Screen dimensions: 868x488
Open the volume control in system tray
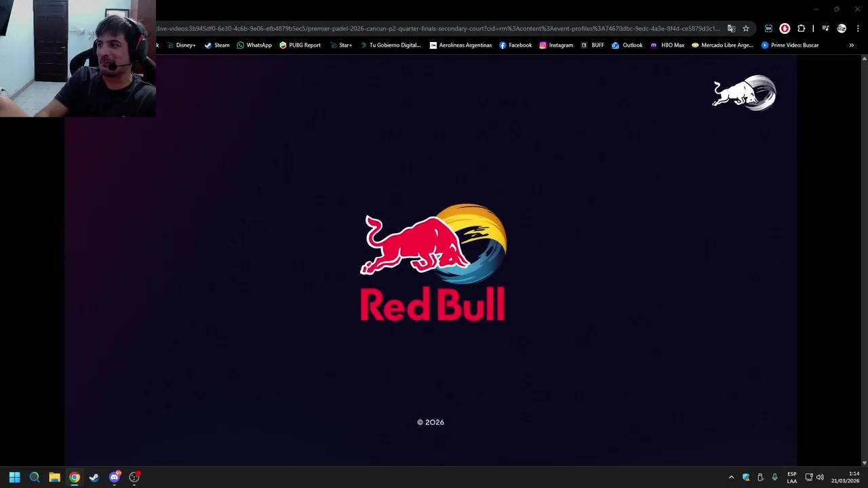point(820,477)
